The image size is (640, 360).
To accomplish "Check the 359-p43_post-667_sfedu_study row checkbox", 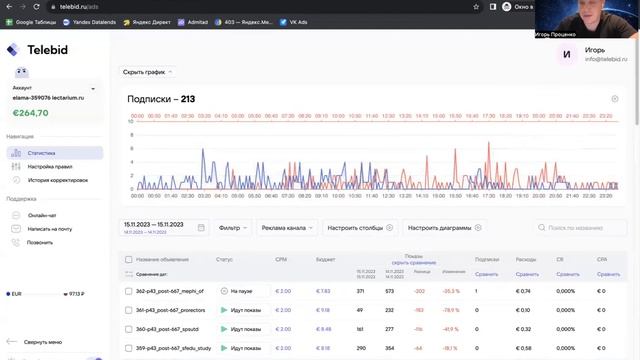I will coord(129,348).
